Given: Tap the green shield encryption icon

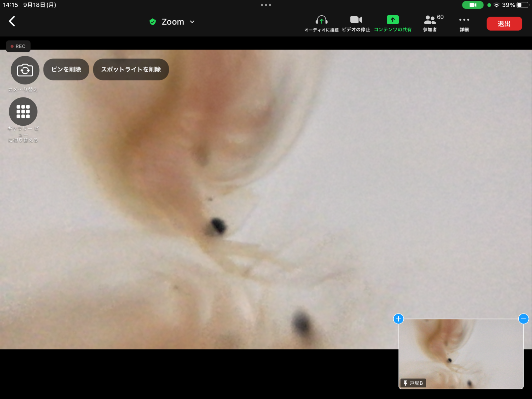Looking at the screenshot, I should click(x=153, y=22).
